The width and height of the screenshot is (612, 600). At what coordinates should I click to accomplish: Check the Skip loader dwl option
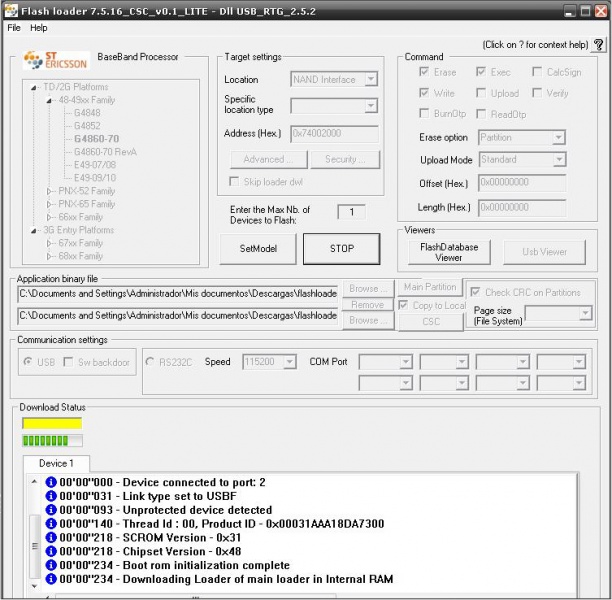pyautogui.click(x=234, y=182)
